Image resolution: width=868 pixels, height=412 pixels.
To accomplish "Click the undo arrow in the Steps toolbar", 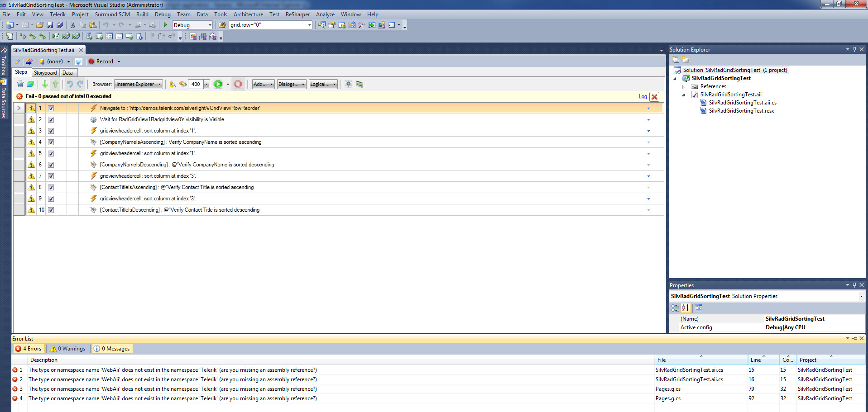I will tap(70, 84).
